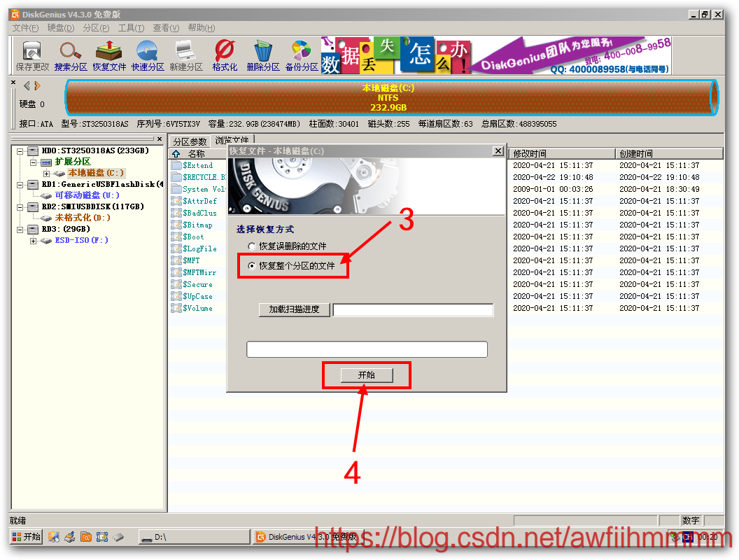
Task: Select the 格式化 format tool
Action: click(x=225, y=56)
